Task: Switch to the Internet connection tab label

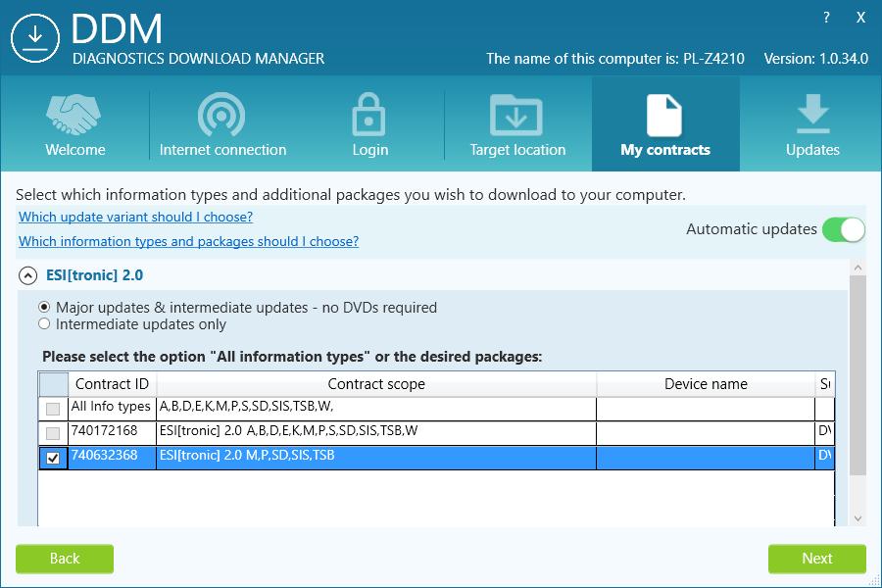Action: pyautogui.click(x=222, y=150)
